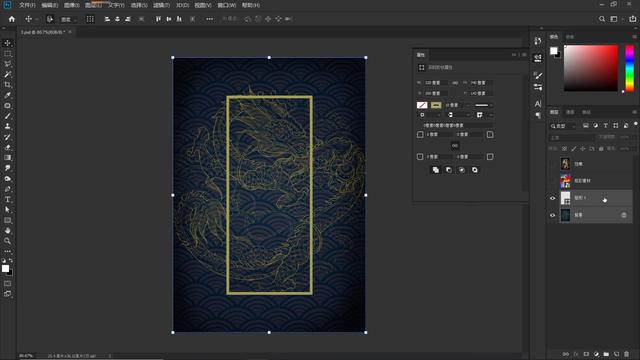Select the Rectangle shape tool

(x=7, y=220)
